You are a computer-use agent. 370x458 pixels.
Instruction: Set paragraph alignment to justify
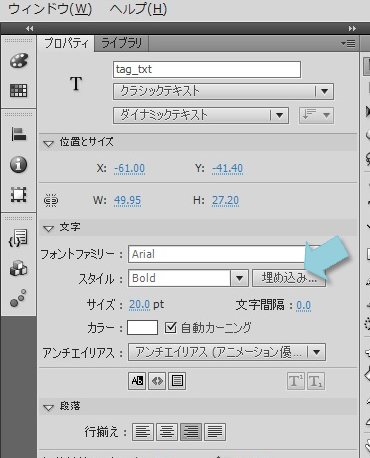tap(215, 432)
